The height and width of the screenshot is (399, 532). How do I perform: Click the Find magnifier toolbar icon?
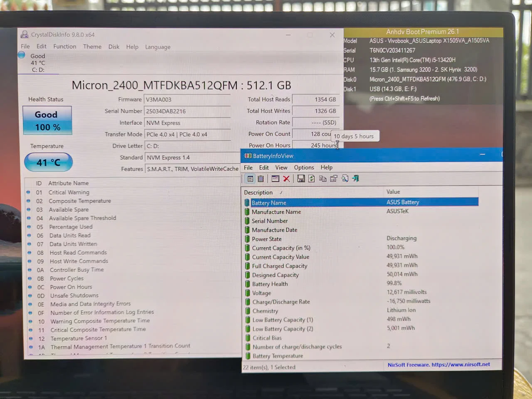[345, 179]
